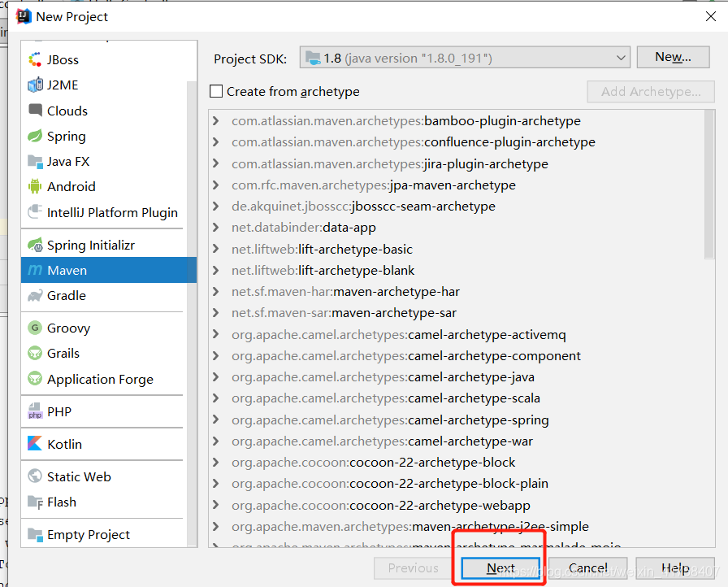Select camel-archetype-component entry

(x=405, y=356)
